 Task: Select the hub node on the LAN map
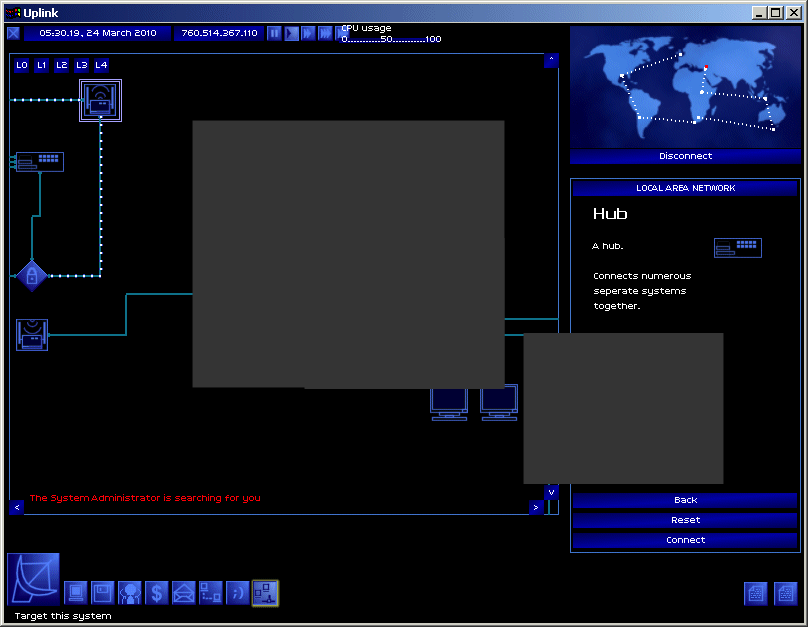pyautogui.click(x=40, y=161)
